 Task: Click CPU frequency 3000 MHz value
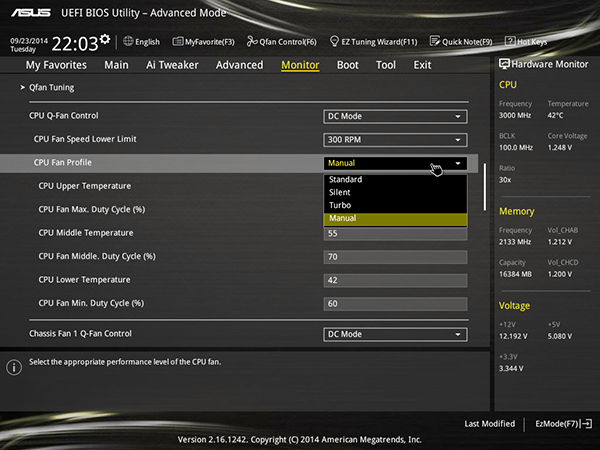(515, 115)
